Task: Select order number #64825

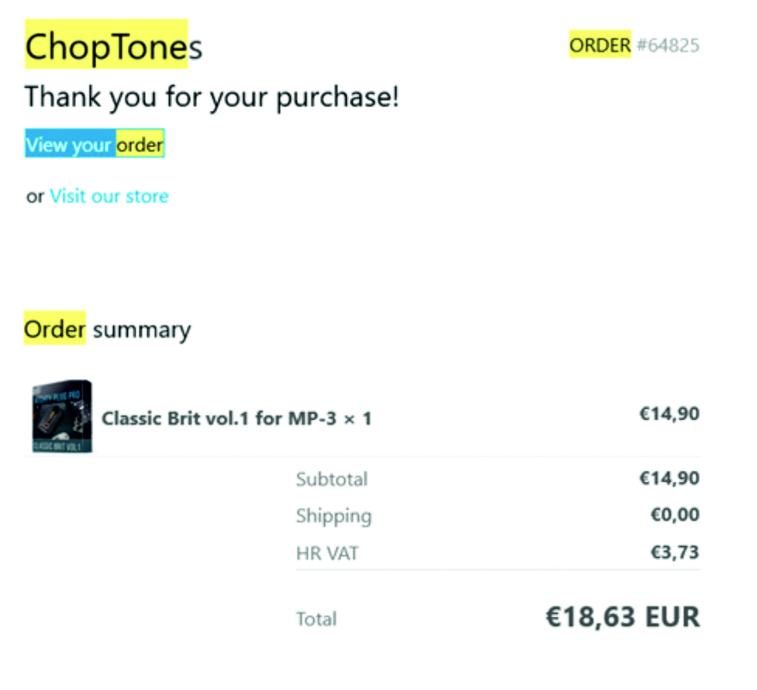Action: click(667, 45)
